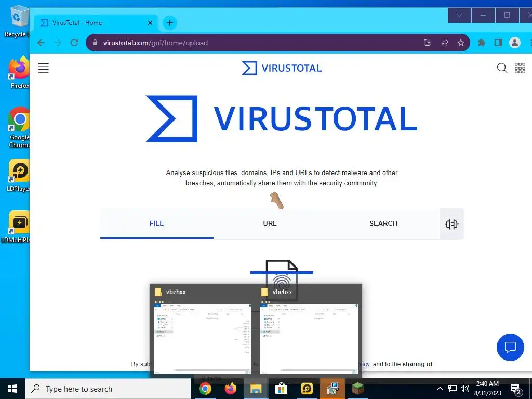Open Firefox from the taskbar

231,389
